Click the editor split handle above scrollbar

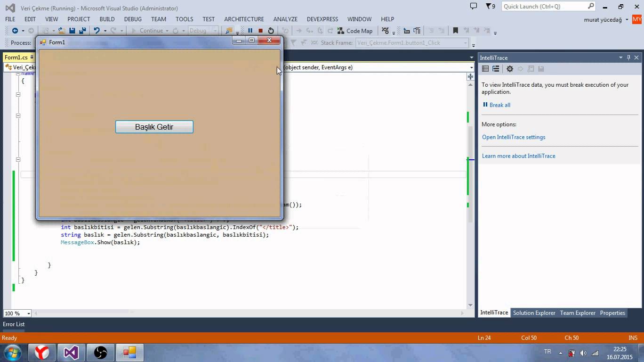[470, 77]
